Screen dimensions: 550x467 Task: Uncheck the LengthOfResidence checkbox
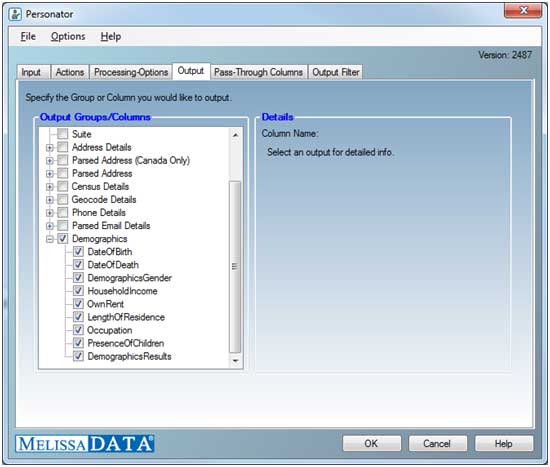pos(78,317)
